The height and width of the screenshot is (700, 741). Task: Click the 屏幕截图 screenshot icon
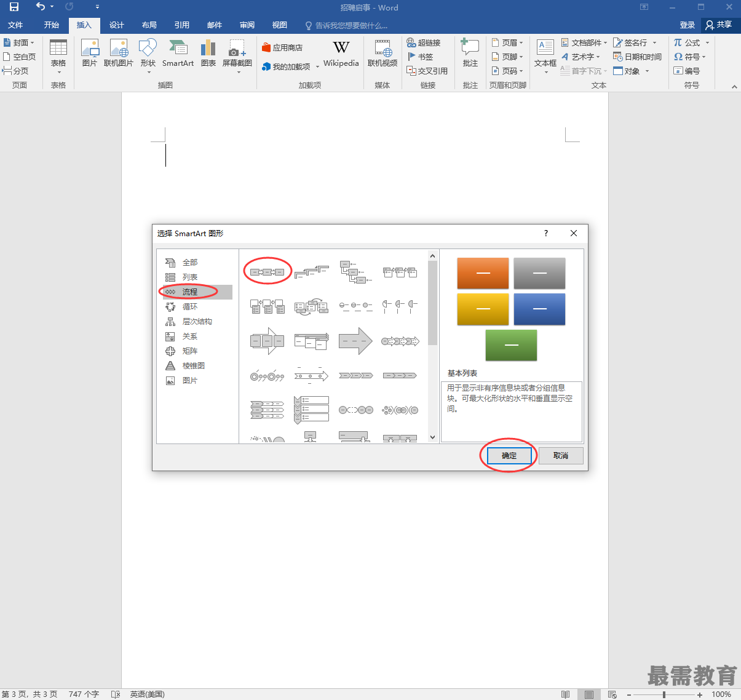coord(237,56)
